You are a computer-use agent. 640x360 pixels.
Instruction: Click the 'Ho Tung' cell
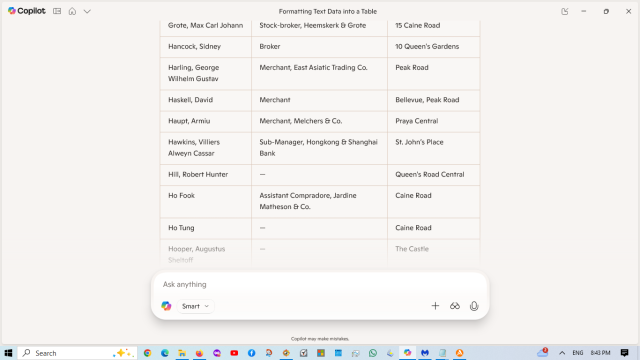coord(206,228)
